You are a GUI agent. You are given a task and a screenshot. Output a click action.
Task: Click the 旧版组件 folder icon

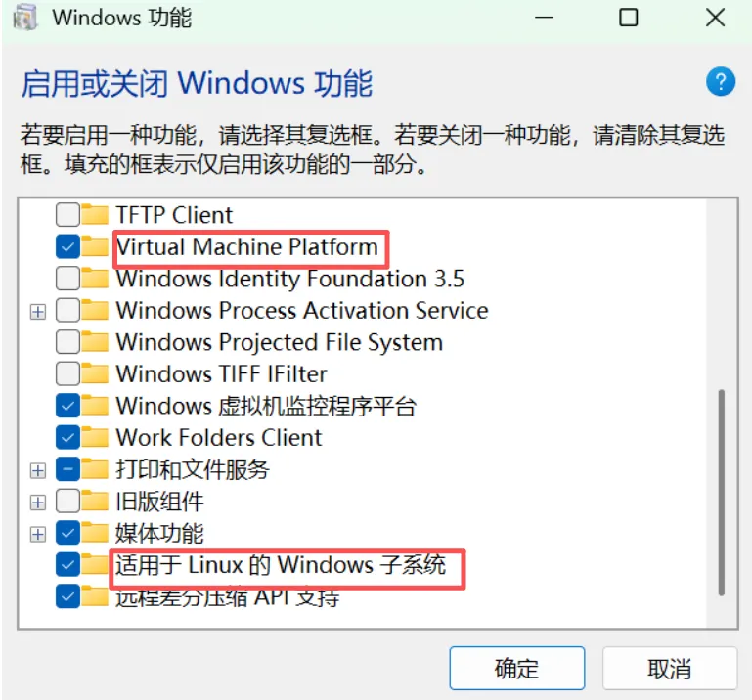point(94,503)
